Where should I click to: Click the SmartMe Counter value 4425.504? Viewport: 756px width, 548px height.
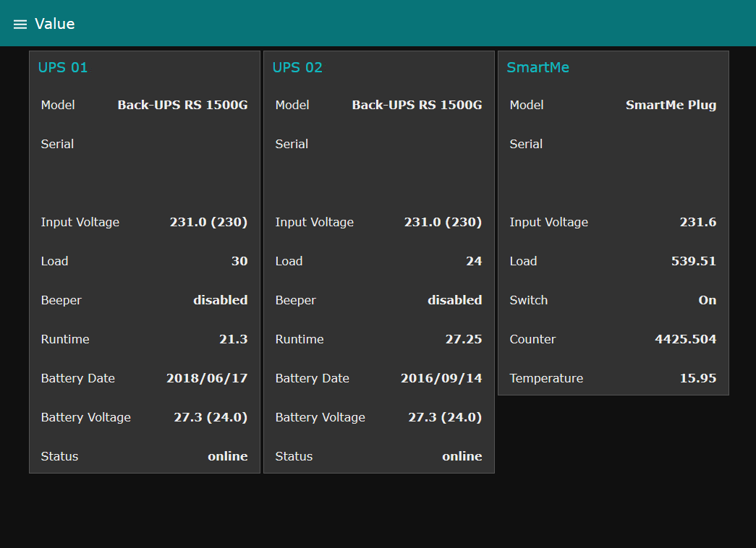pos(685,339)
